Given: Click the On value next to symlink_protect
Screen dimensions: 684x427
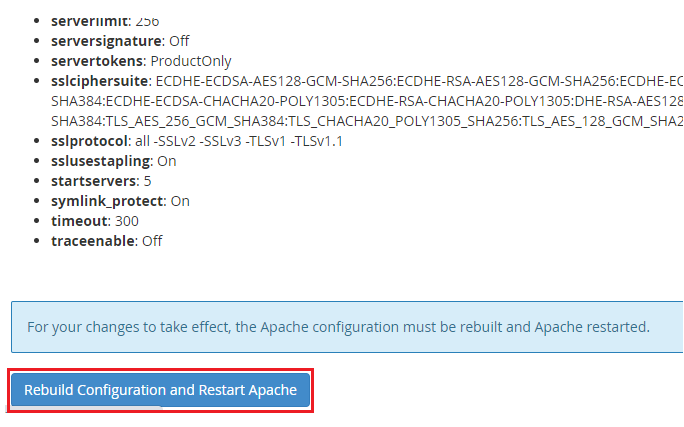Looking at the screenshot, I should point(180,201).
